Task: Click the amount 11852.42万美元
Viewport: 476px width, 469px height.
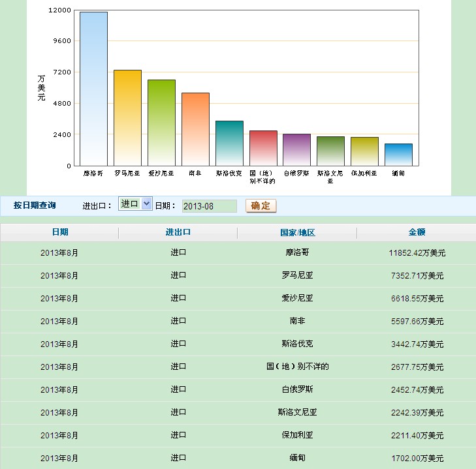Action: click(x=417, y=252)
